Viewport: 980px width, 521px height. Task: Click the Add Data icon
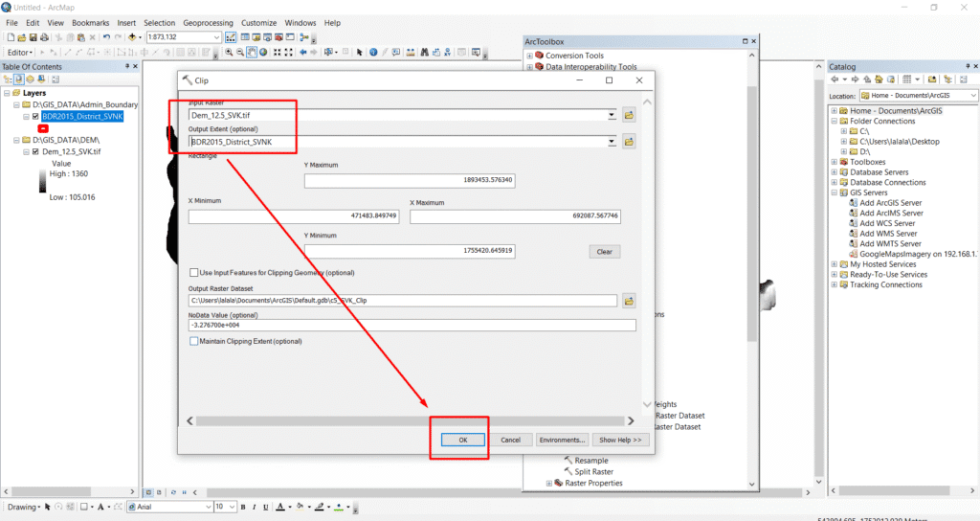point(132,37)
